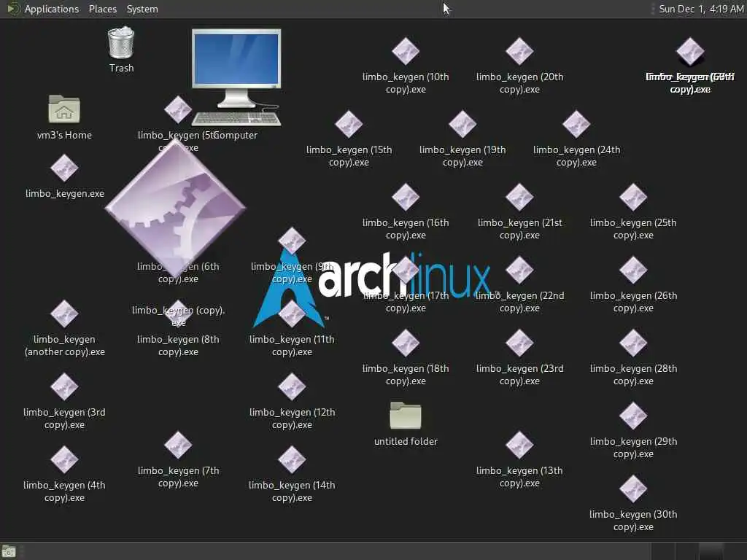Select limbo_keygen (29th copy).exe icon
This screenshot has height=560, width=747.
click(633, 416)
